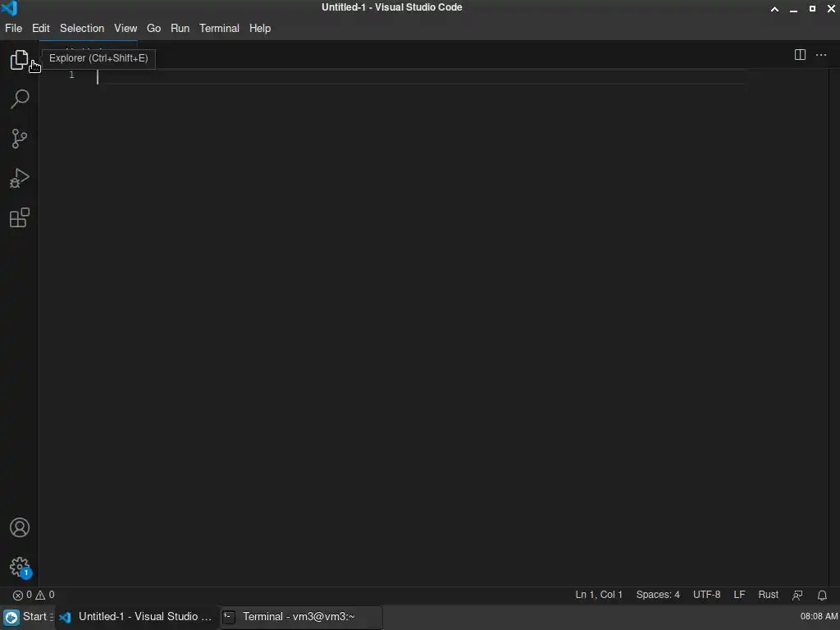Viewport: 840px width, 630px height.
Task: Open the Selection menu
Action: pos(82,29)
